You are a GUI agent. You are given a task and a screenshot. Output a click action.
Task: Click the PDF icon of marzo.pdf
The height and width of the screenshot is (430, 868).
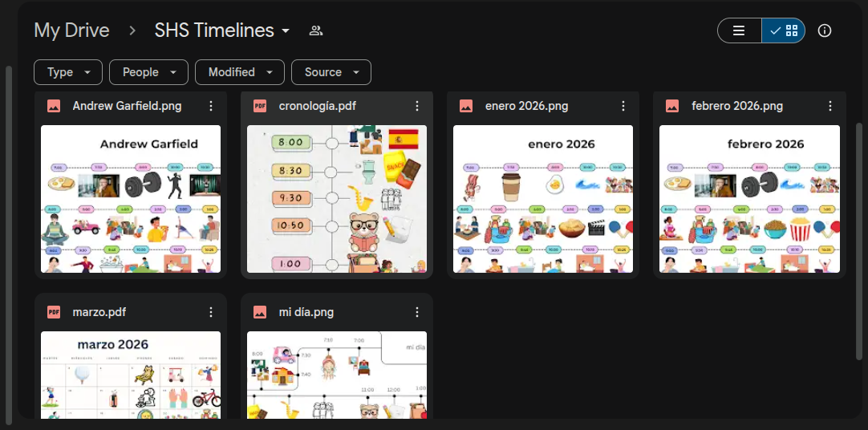point(54,313)
